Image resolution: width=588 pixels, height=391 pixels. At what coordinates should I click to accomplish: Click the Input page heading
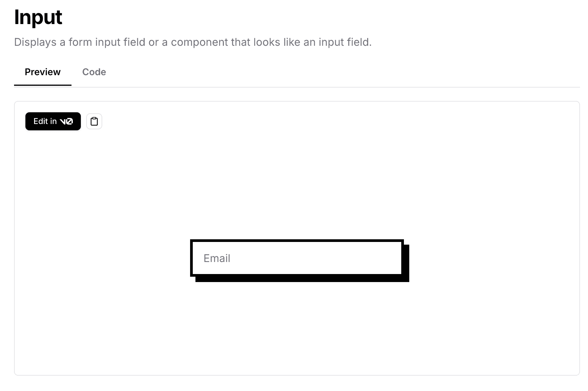click(x=38, y=17)
